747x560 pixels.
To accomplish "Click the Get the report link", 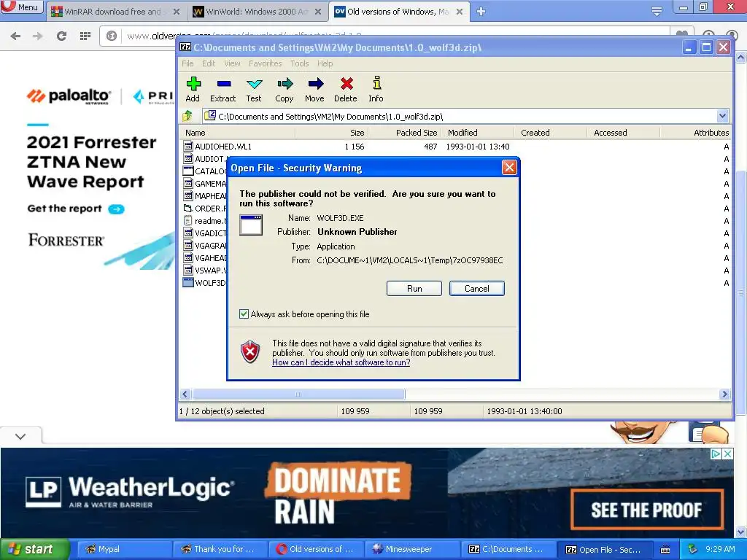I will pos(65,209).
